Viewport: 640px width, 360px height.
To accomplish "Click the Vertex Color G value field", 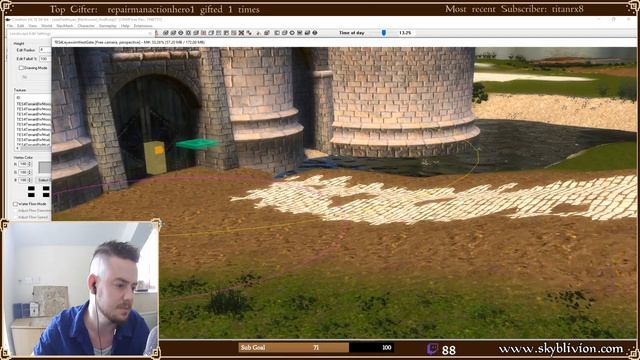I will 23,172.
